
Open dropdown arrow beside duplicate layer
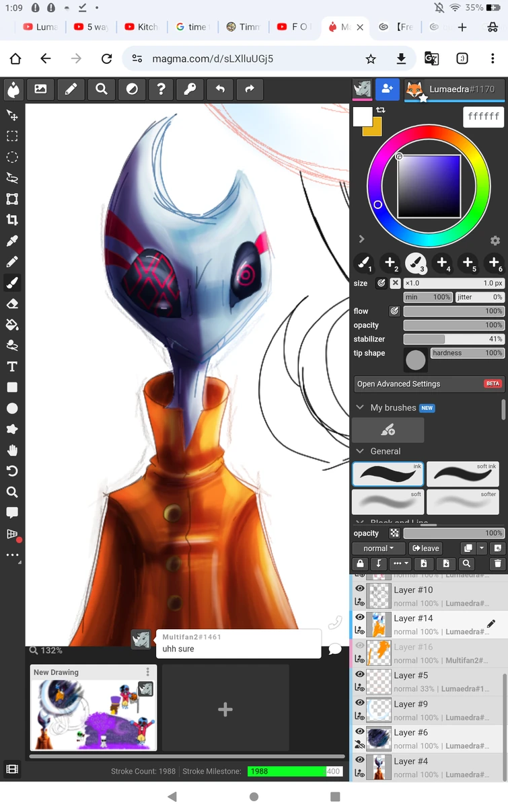tap(481, 549)
